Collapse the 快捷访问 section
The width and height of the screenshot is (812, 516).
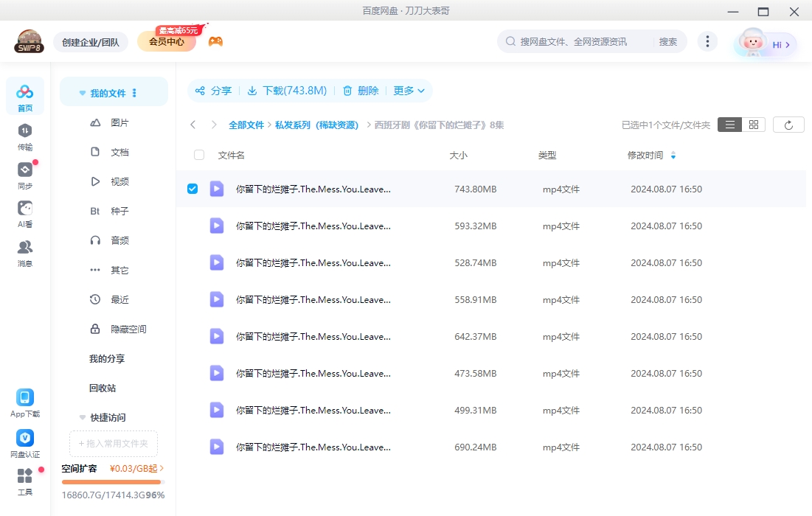(83, 417)
